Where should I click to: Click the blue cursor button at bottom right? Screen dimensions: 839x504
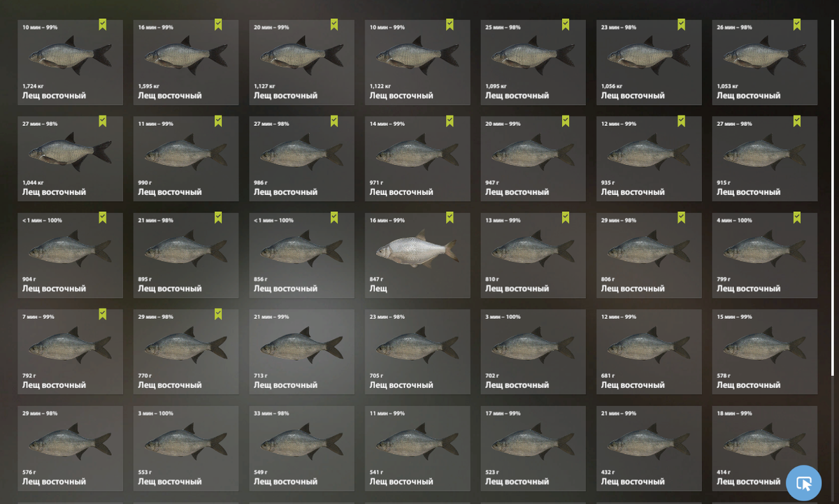coord(803,483)
